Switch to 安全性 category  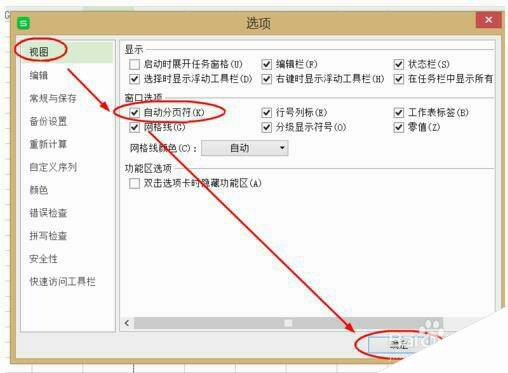(43, 259)
